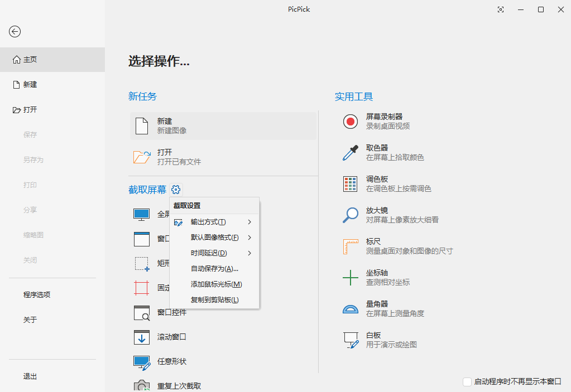Click the full screen capture monitor icon
Image resolution: width=571 pixels, height=392 pixels.
click(141, 215)
